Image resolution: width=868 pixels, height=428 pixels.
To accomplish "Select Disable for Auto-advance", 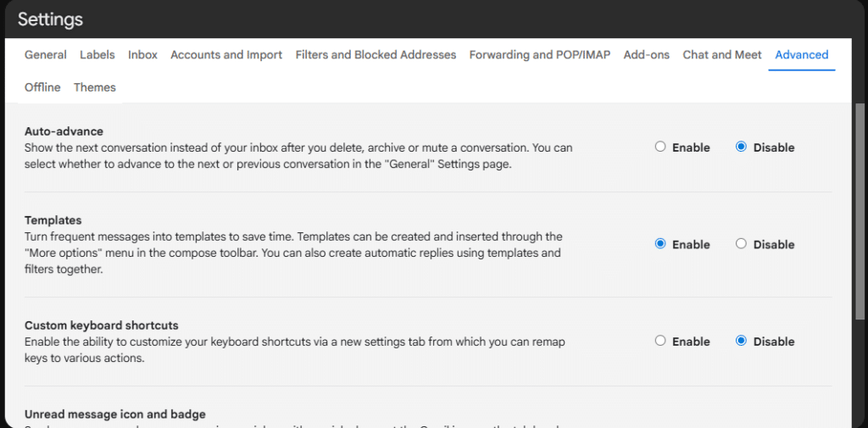I will pyautogui.click(x=741, y=147).
